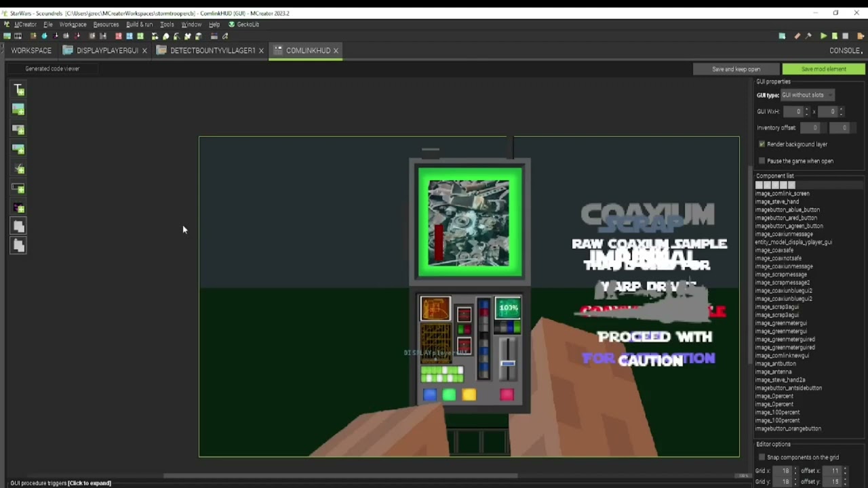Click the horizontal canvas scrollbar
Screen dimensions: 868x488
tap(340, 476)
